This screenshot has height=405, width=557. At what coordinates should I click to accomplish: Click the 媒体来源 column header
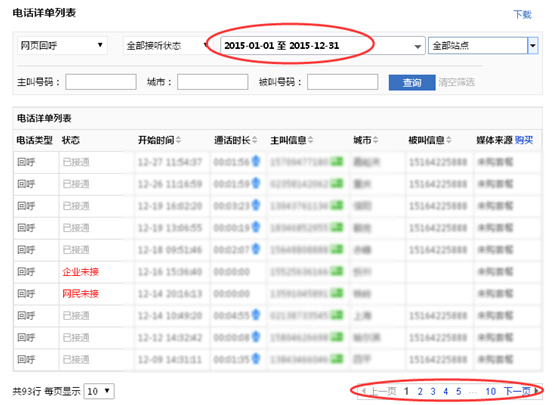click(x=494, y=140)
